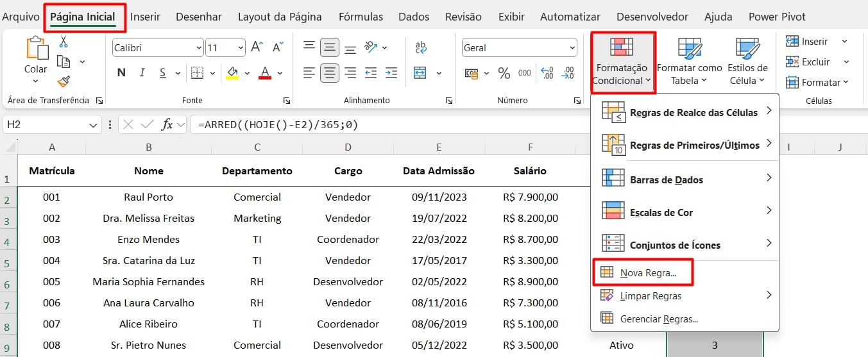Open the Fórmulas tab
868x357 pixels.
[x=361, y=17]
